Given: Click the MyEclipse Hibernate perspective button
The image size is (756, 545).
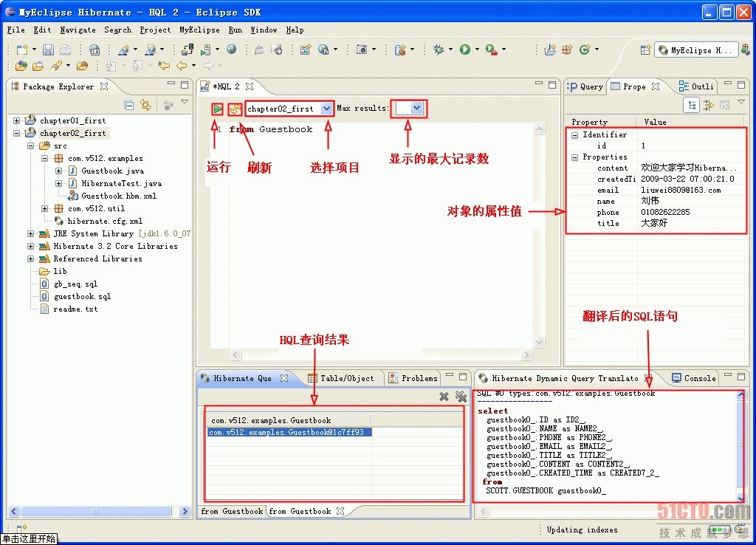Looking at the screenshot, I should 695,50.
